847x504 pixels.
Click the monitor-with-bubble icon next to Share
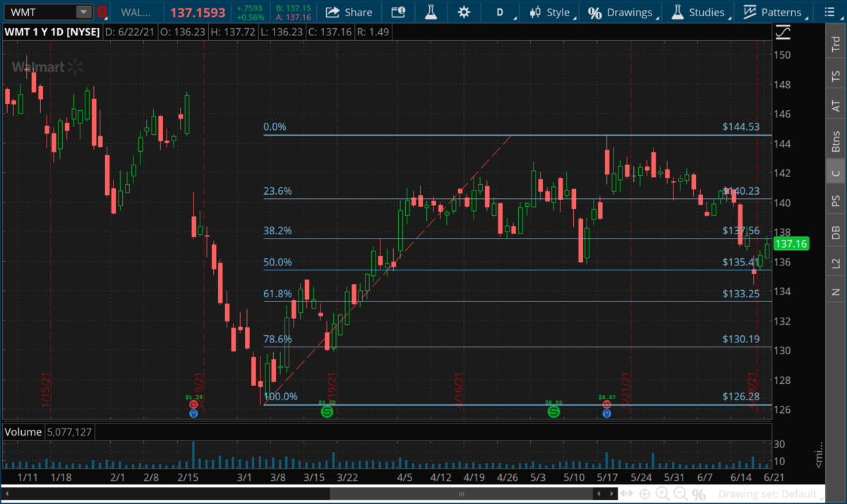(398, 12)
